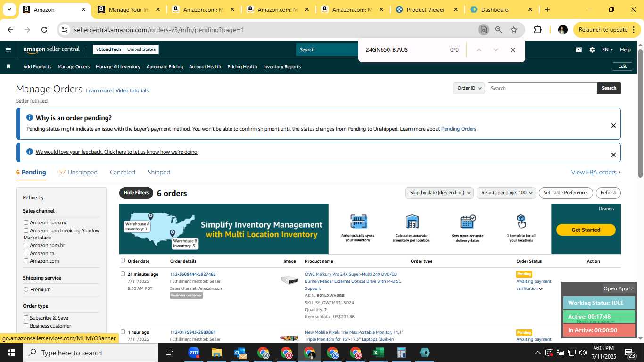Click the Refresh orders button
The height and width of the screenshot is (362, 644).
click(x=608, y=193)
